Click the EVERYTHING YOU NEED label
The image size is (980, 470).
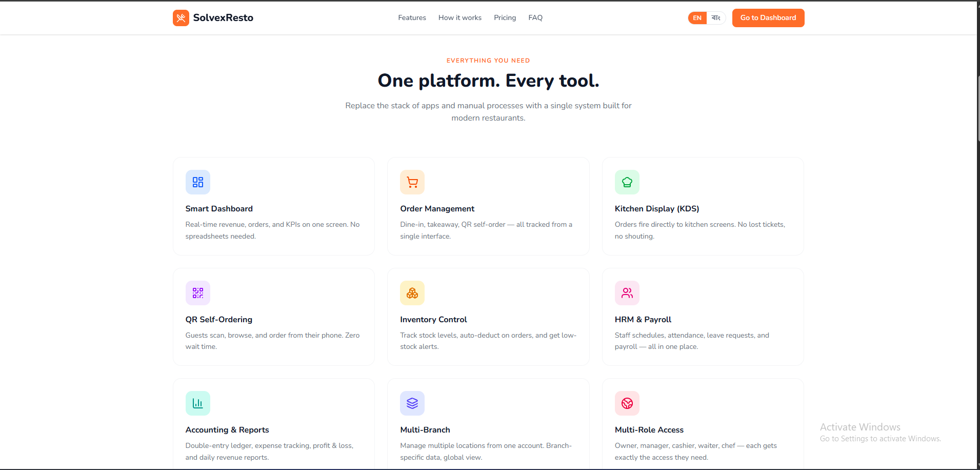click(488, 61)
